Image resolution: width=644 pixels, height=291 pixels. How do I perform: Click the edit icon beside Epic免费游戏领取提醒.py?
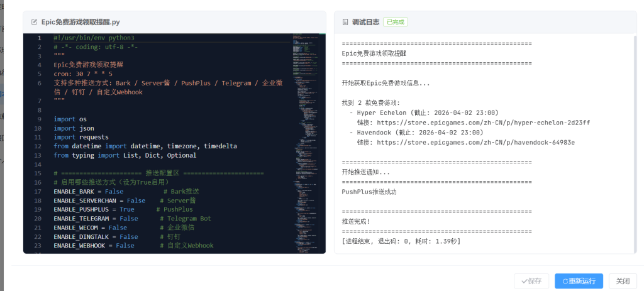coord(34,22)
